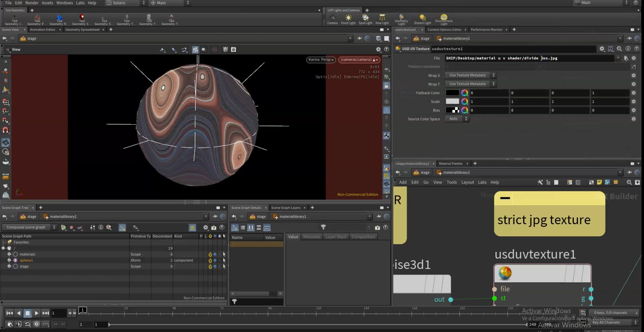
Task: Open the Wrap S dropdown
Action: [x=470, y=75]
